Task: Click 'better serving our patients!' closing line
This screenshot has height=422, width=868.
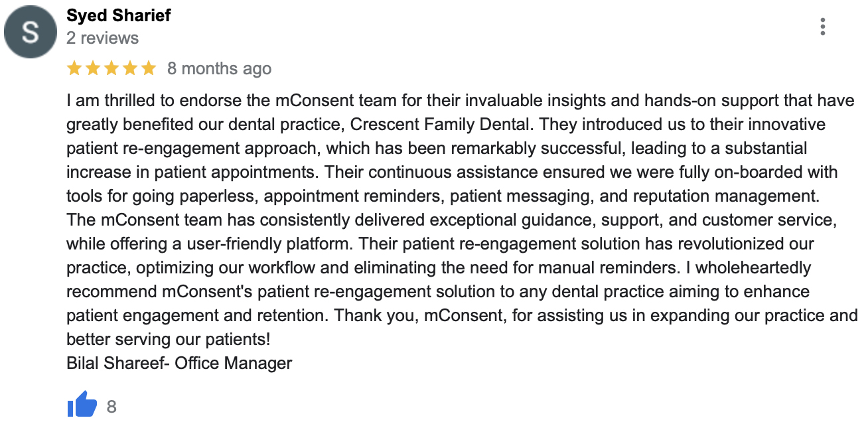Action: click(x=169, y=339)
